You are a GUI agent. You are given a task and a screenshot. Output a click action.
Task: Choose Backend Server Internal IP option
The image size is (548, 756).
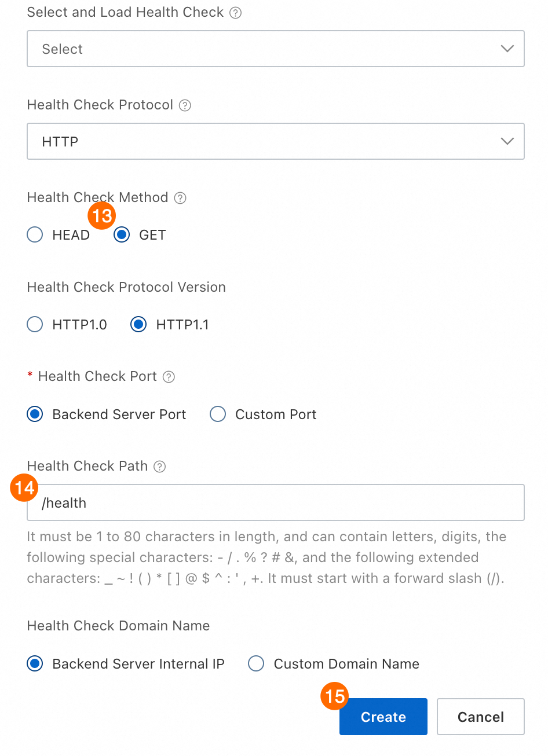pos(35,663)
